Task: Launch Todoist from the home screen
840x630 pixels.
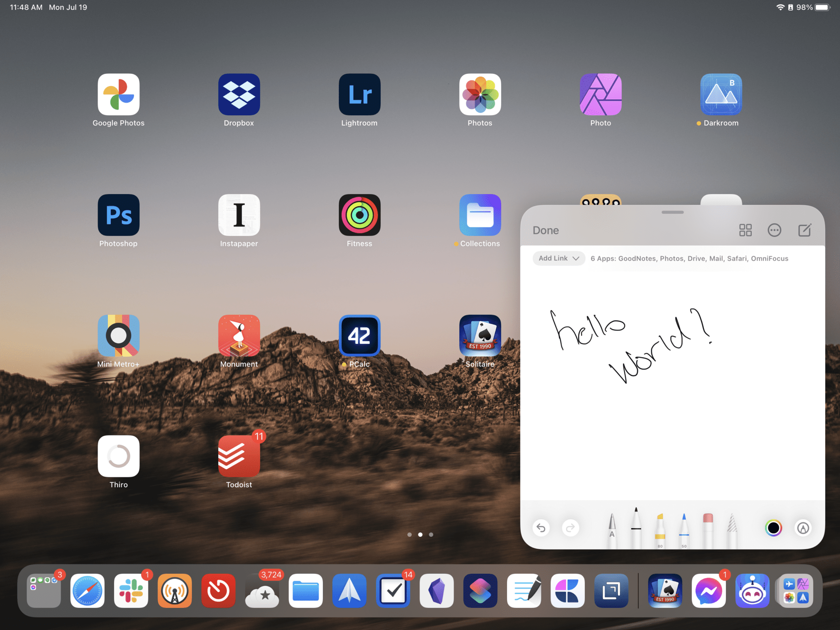Action: (239, 456)
